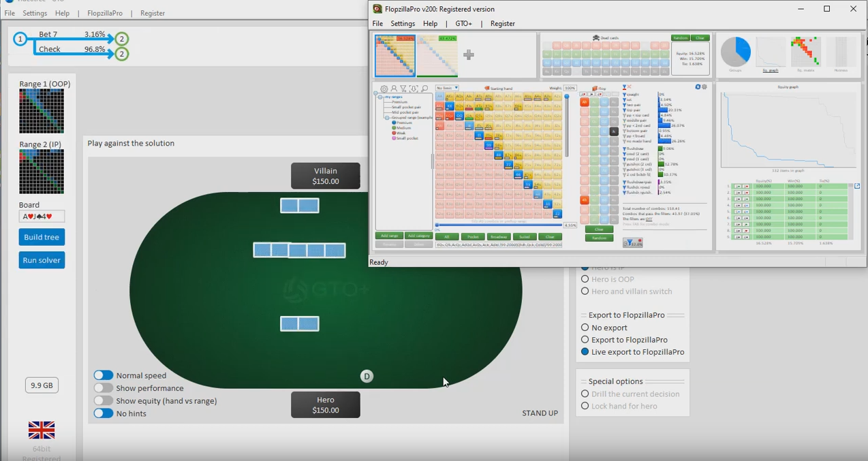Open the File menu in GTO+ window
This screenshot has height=461, width=868.
click(10, 13)
